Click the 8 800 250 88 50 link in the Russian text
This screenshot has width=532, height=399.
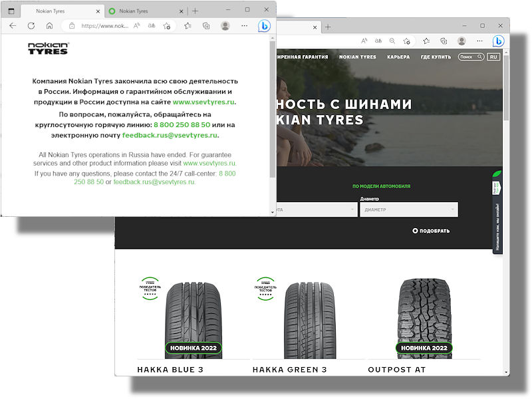pyautogui.click(x=182, y=125)
